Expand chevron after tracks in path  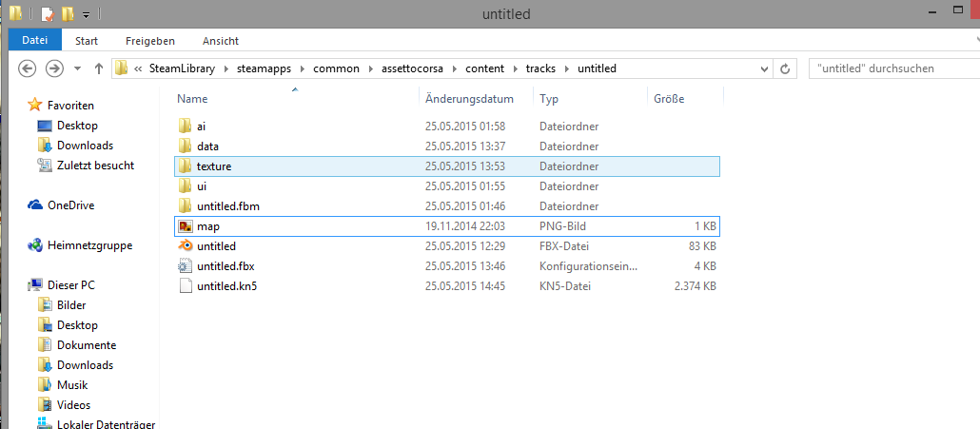565,68
